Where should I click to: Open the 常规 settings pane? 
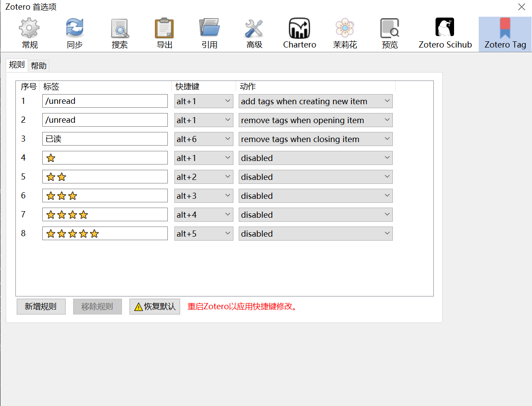(29, 33)
